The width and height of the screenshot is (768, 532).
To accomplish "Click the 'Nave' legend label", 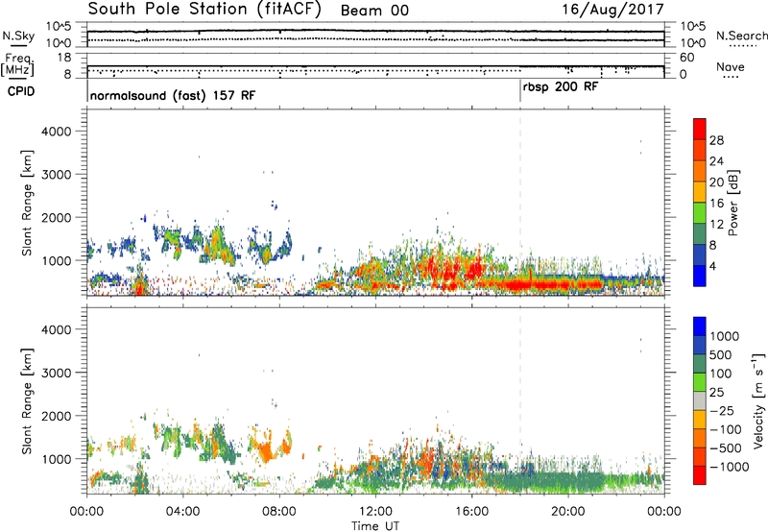I will tap(731, 66).
